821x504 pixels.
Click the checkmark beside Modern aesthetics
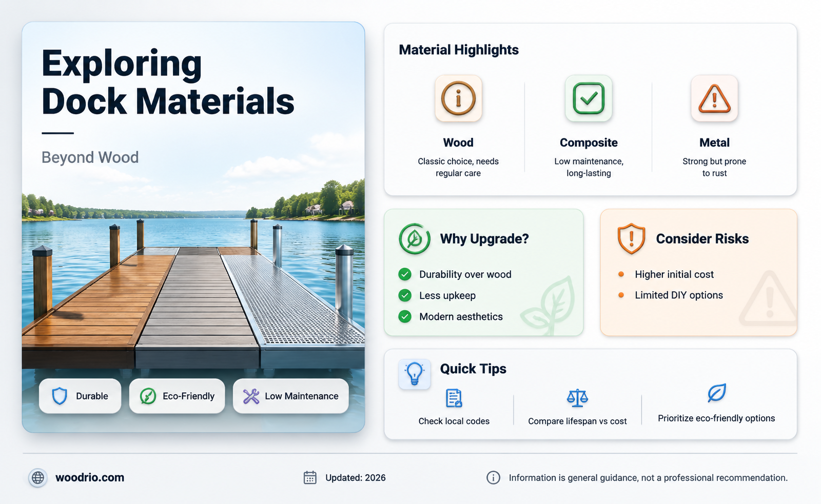click(405, 316)
